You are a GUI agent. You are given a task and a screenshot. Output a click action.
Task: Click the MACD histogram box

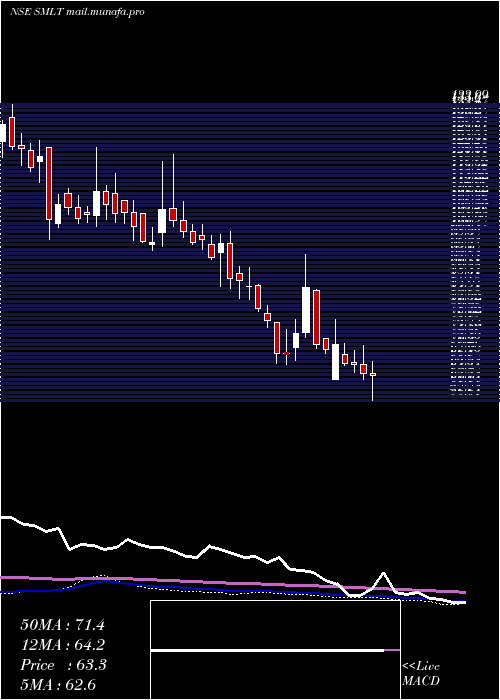click(x=275, y=650)
